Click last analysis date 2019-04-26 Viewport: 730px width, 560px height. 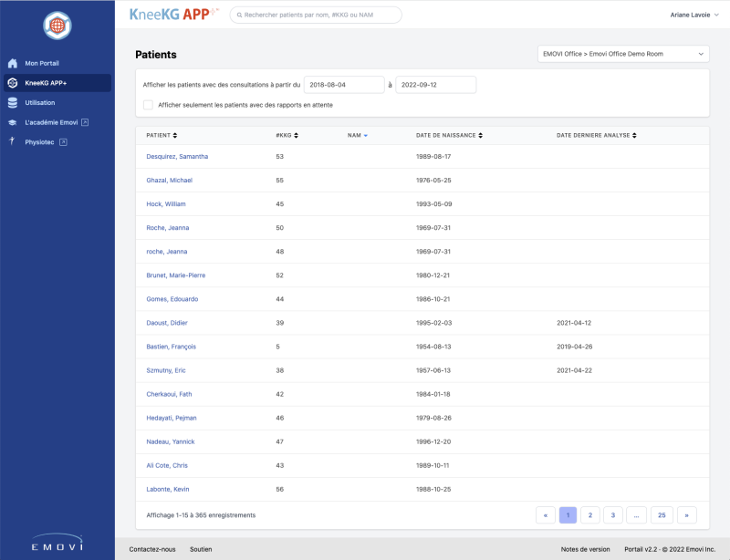pyautogui.click(x=574, y=347)
